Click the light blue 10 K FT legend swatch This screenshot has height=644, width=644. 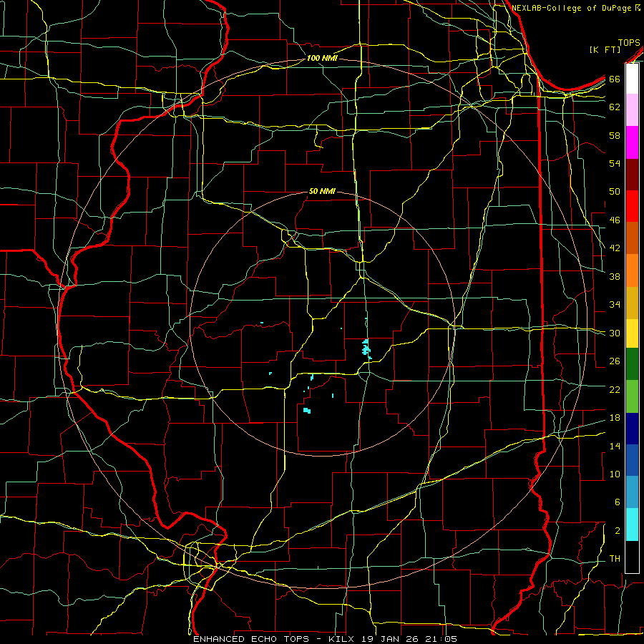click(x=632, y=492)
